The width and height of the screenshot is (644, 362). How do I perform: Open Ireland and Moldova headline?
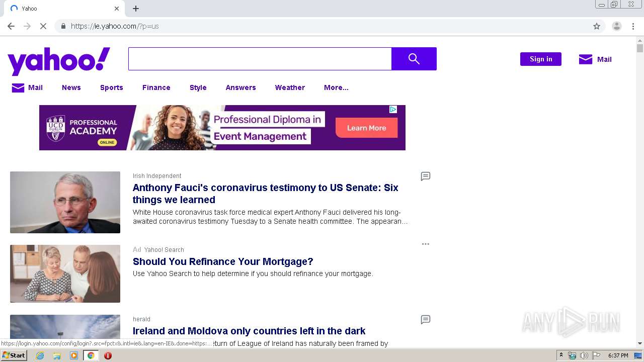point(249,331)
